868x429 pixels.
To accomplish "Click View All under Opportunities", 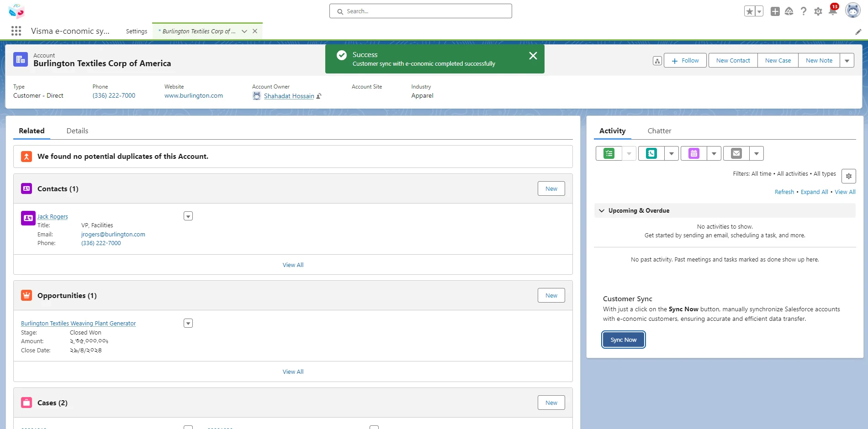I will (293, 371).
